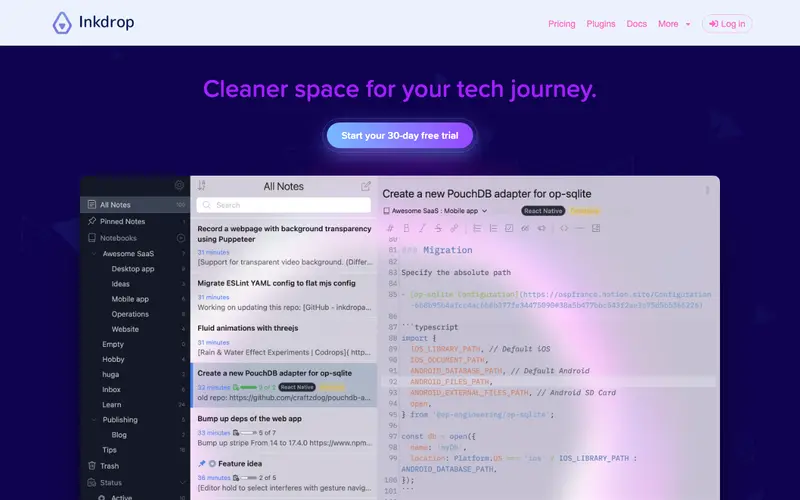Focus the note Search field

tap(284, 205)
